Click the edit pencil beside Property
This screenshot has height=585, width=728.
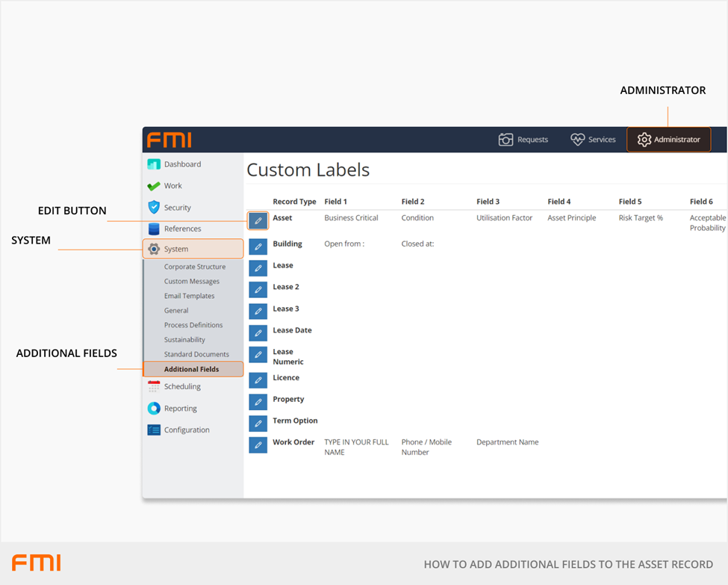point(258,402)
